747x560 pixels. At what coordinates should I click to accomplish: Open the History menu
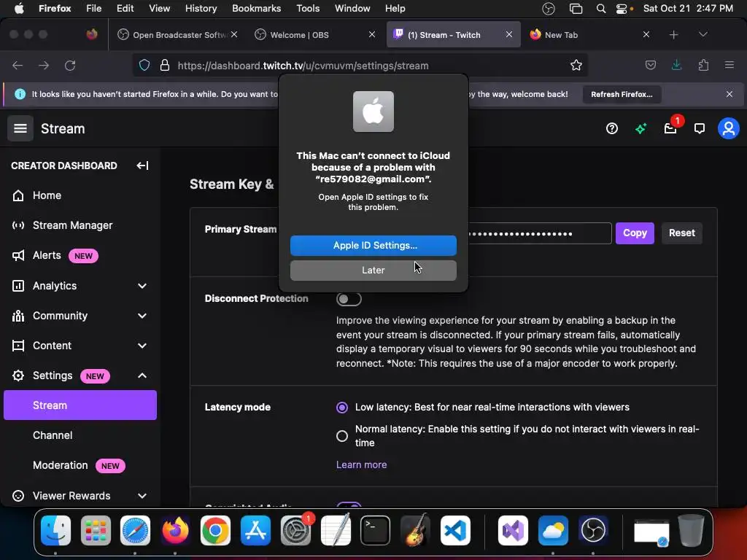click(201, 9)
